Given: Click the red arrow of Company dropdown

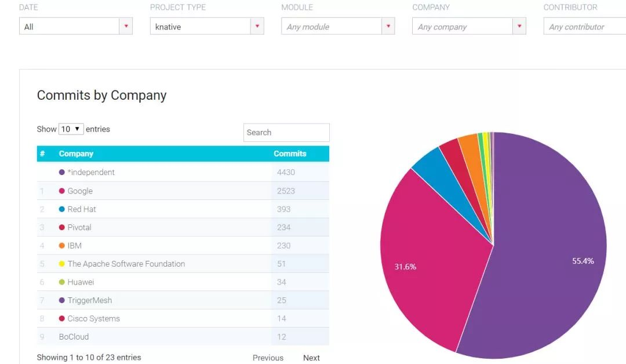Looking at the screenshot, I should (519, 26).
